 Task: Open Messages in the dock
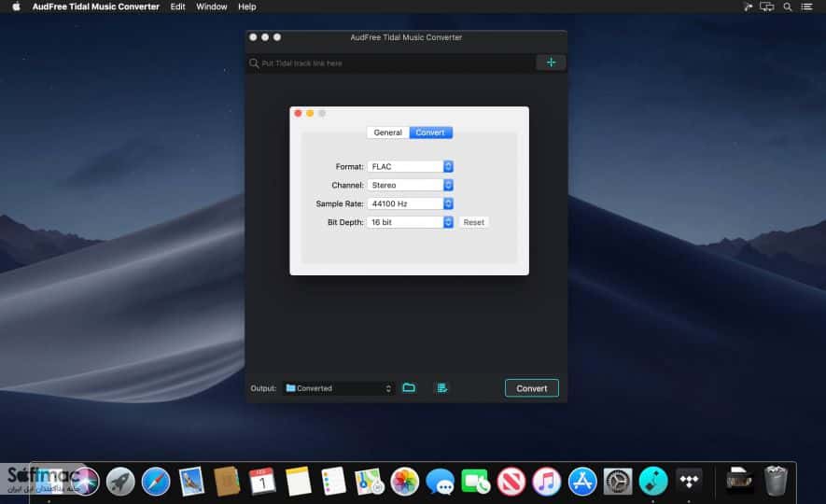(441, 481)
